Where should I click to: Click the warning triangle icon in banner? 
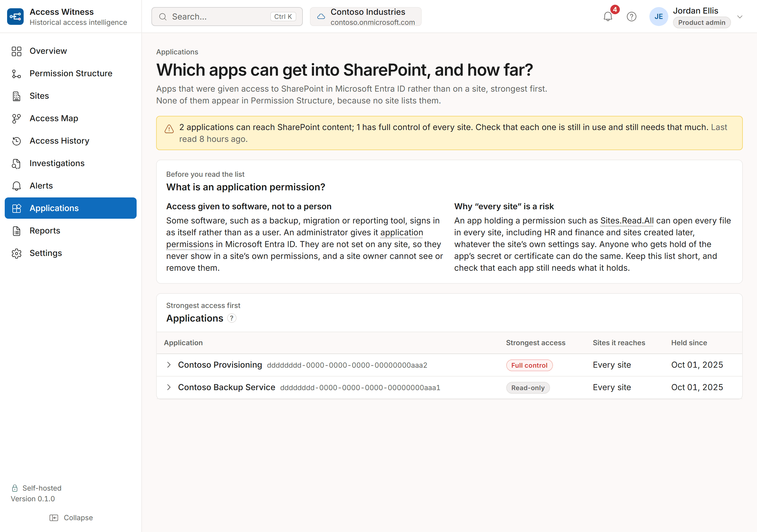coord(169,129)
